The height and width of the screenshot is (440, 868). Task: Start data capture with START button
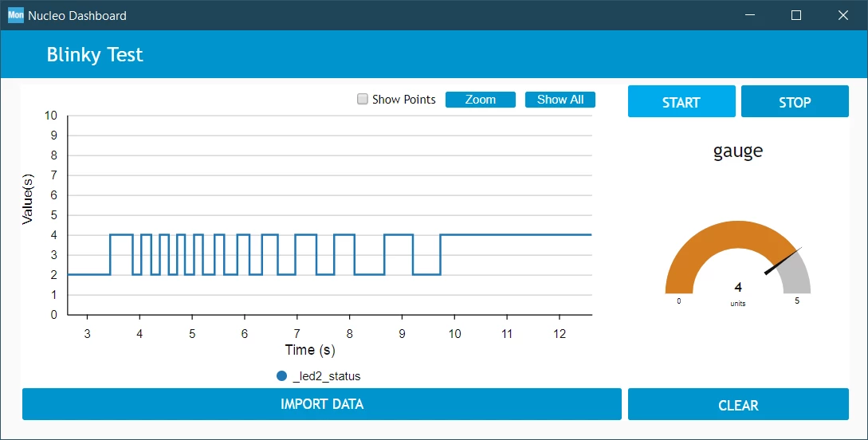point(681,101)
